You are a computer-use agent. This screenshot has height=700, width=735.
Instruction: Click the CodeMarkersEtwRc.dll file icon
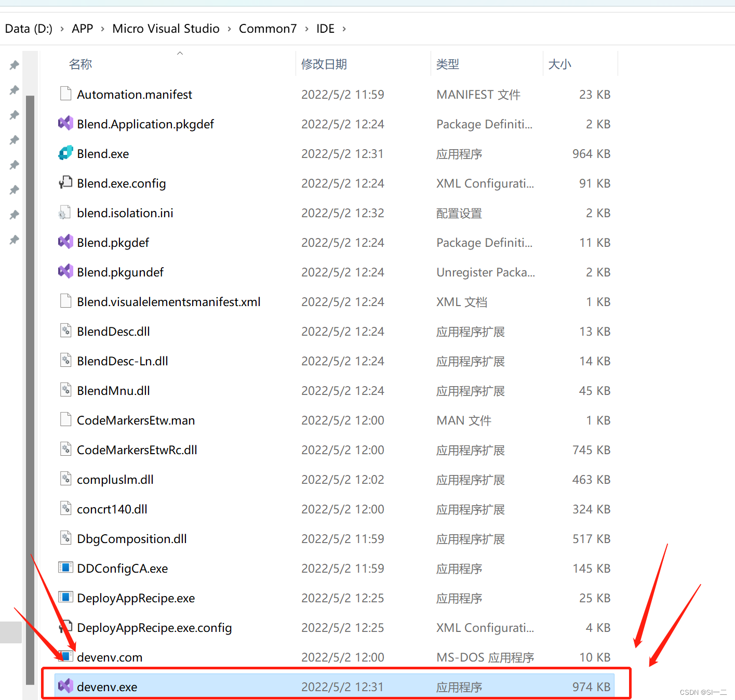pos(65,449)
